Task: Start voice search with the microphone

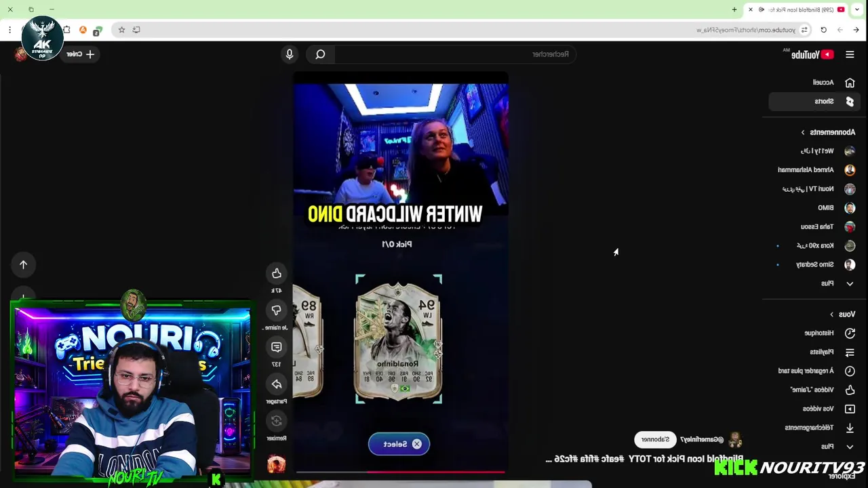Action: 290,54
